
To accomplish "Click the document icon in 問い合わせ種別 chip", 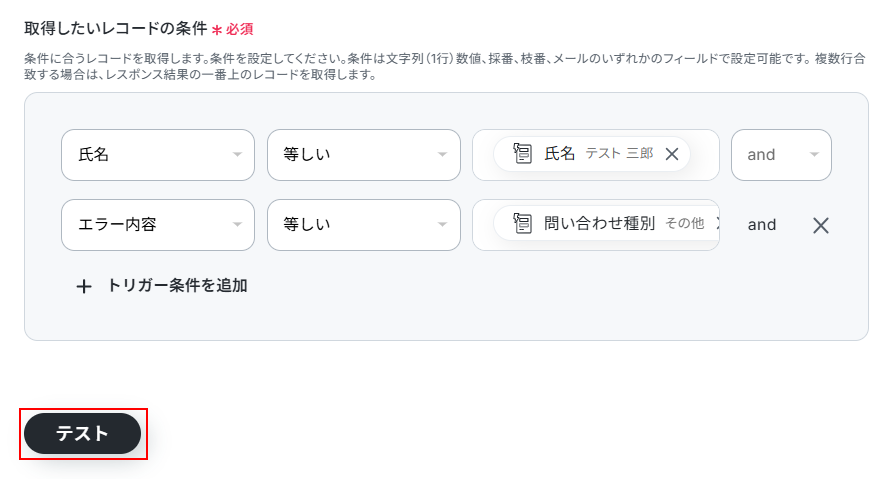I will tap(522, 223).
